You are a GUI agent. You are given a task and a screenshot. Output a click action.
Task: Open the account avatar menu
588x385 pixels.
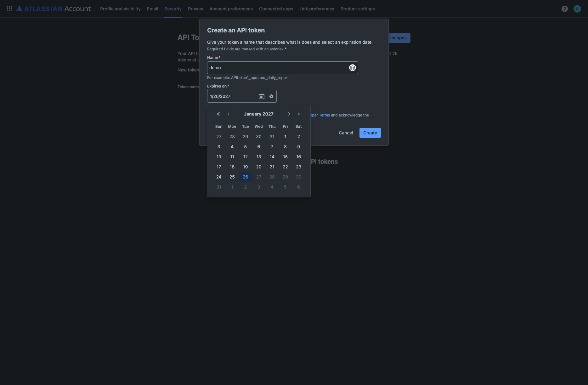pos(577,8)
